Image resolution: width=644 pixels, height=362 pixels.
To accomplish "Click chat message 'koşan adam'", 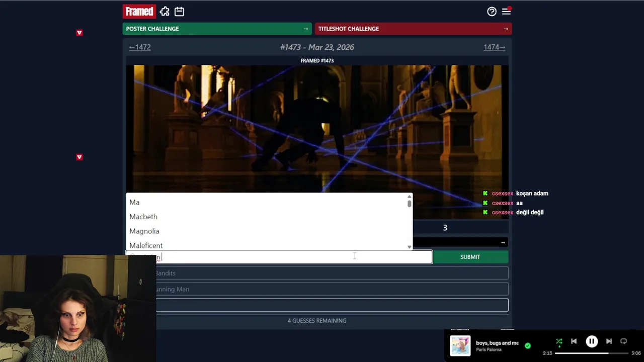I will tap(532, 194).
